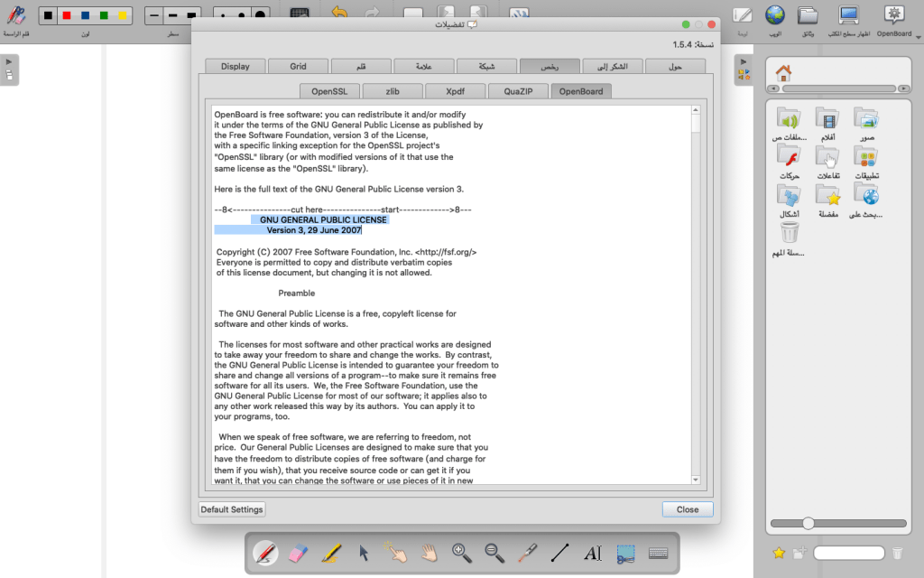Open the virtual keyboard
Screen dimensions: 924x578
click(x=659, y=553)
